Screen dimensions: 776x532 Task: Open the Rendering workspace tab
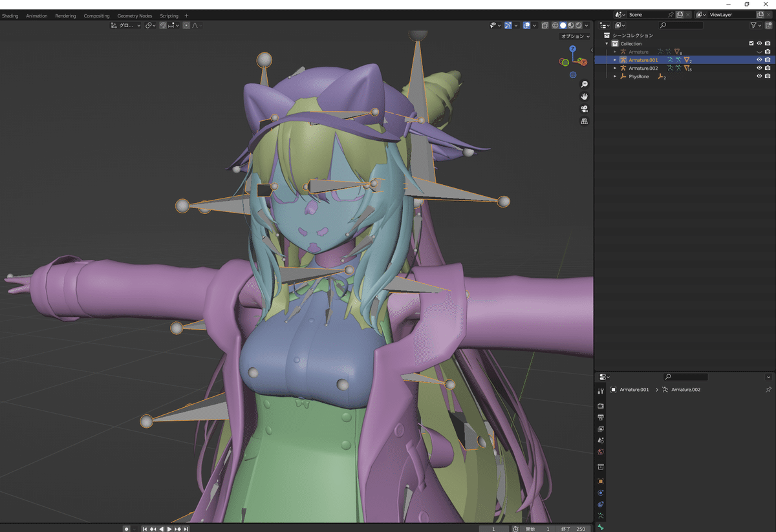point(65,16)
